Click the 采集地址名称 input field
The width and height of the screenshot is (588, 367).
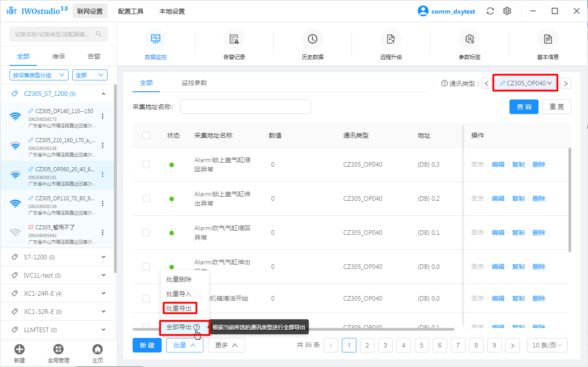click(245, 107)
